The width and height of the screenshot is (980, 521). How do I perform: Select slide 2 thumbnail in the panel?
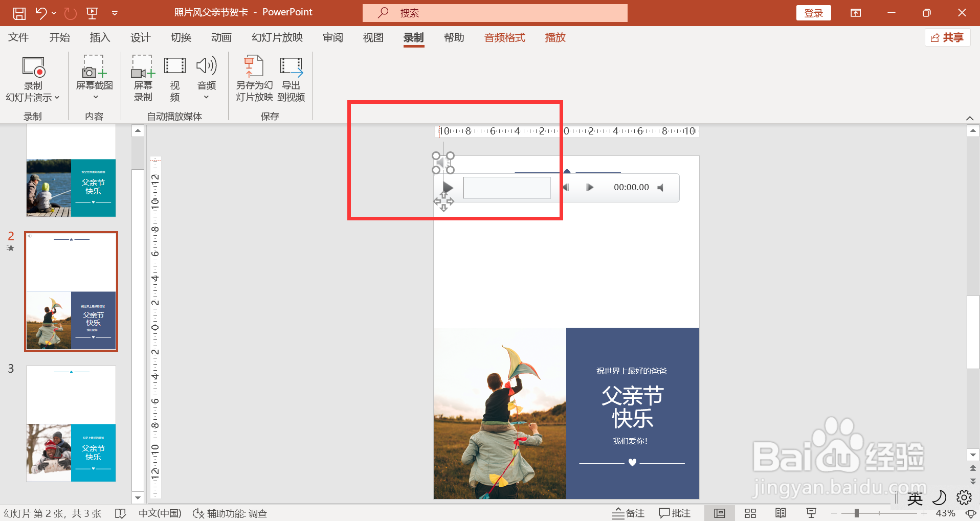click(71, 291)
